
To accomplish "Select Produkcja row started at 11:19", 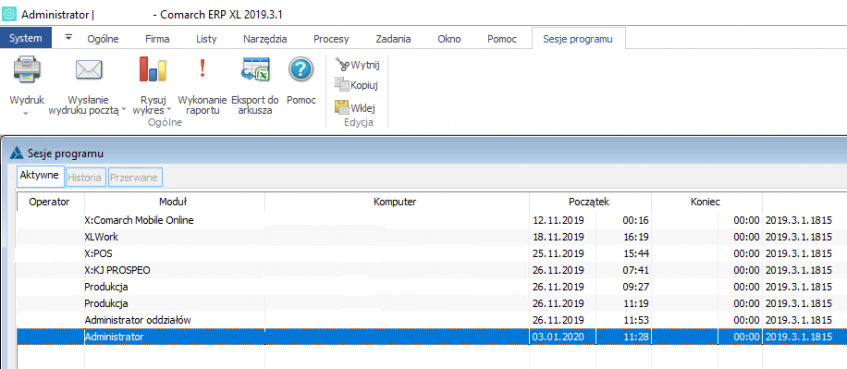I will coord(432,303).
